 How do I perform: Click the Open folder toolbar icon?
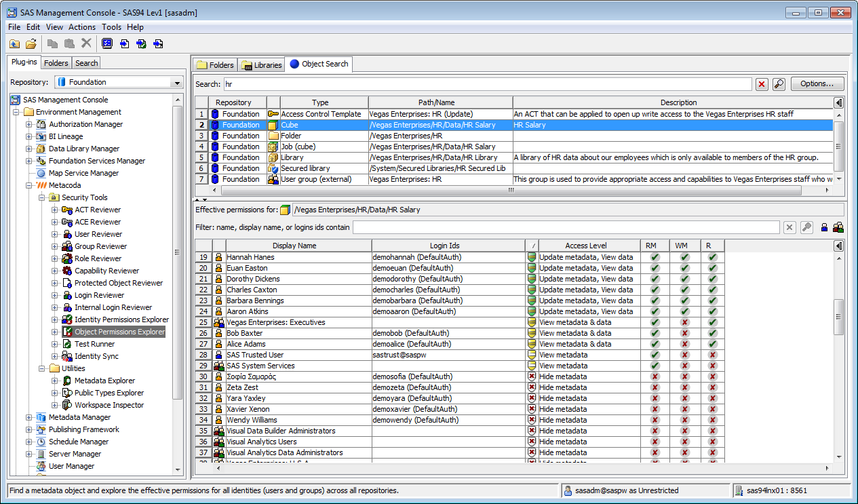pos(31,43)
